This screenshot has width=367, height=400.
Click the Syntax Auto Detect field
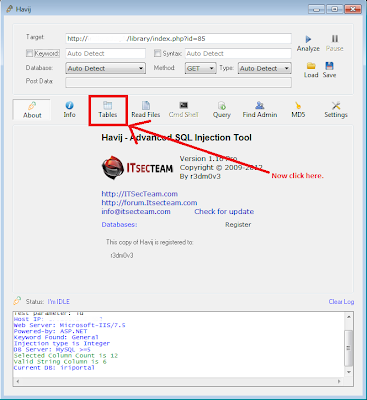238,53
